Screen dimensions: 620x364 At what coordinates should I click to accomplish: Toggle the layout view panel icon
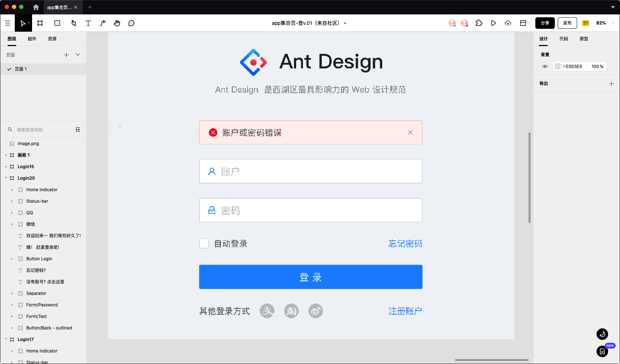tap(523, 23)
